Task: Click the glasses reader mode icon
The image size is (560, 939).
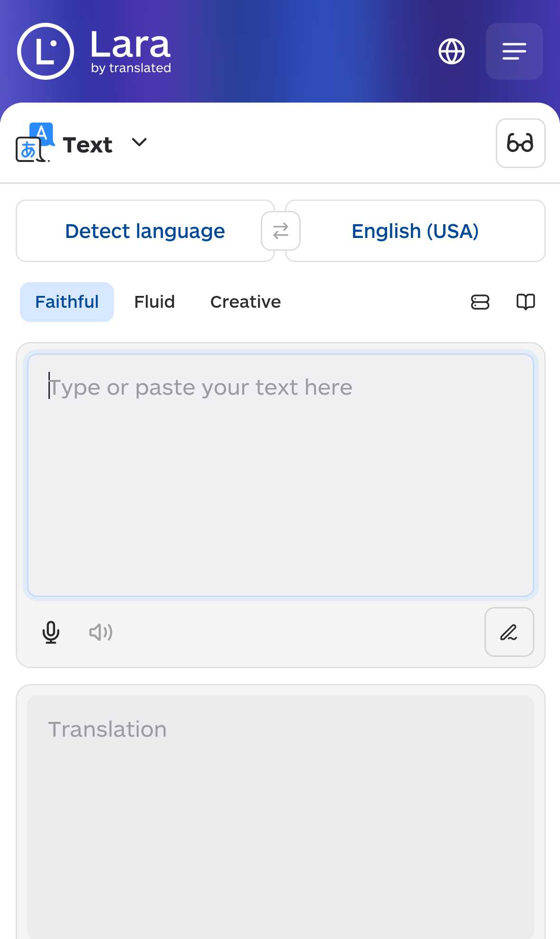Action: tap(521, 143)
